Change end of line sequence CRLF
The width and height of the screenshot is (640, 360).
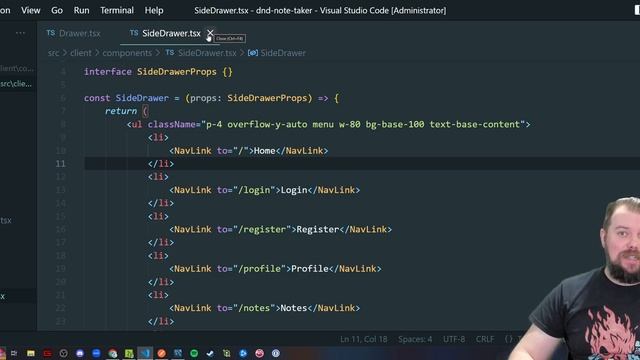[485, 339]
